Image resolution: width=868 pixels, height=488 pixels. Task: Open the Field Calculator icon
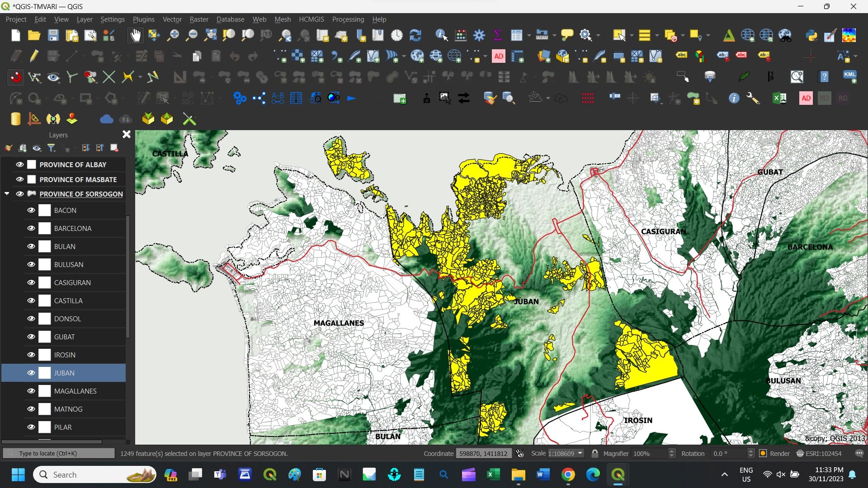click(x=461, y=35)
